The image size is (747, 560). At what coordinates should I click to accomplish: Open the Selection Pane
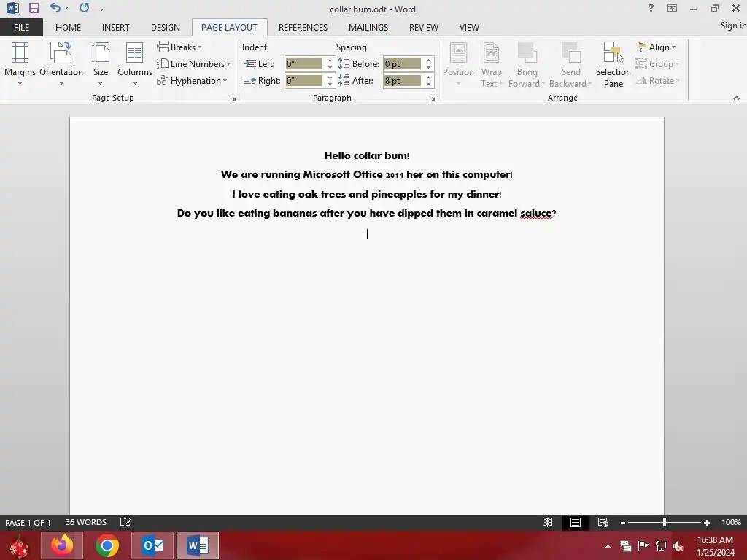(x=613, y=64)
